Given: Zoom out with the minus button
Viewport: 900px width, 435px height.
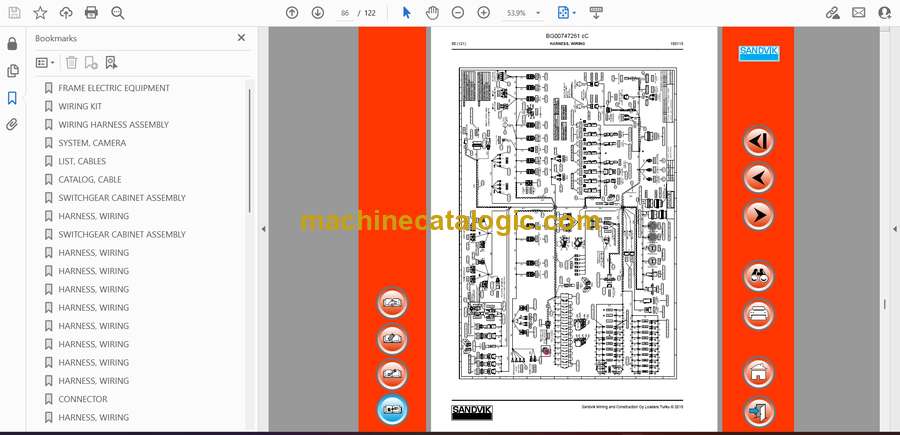Looking at the screenshot, I should (457, 13).
